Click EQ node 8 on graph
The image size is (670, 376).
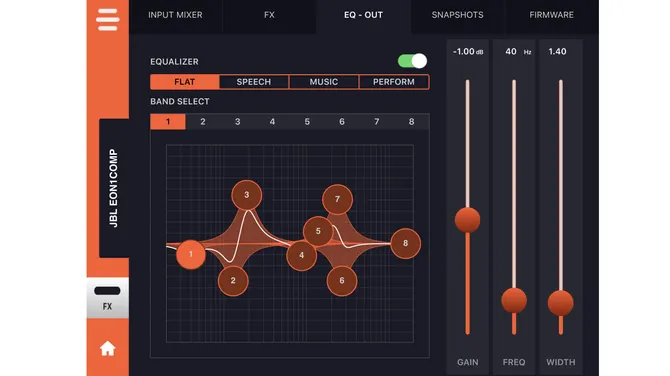(x=406, y=243)
